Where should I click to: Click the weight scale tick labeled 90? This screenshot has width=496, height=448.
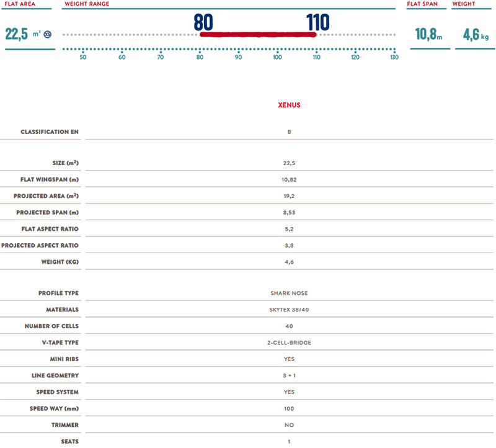click(x=239, y=57)
